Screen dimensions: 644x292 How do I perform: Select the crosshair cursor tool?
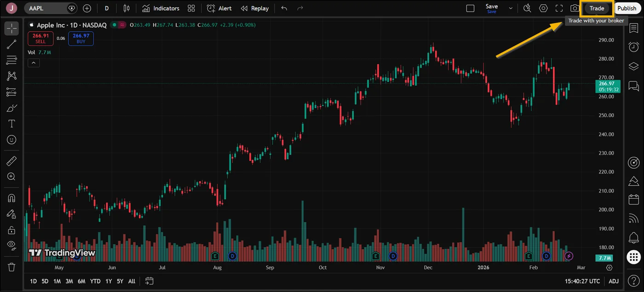click(11, 29)
